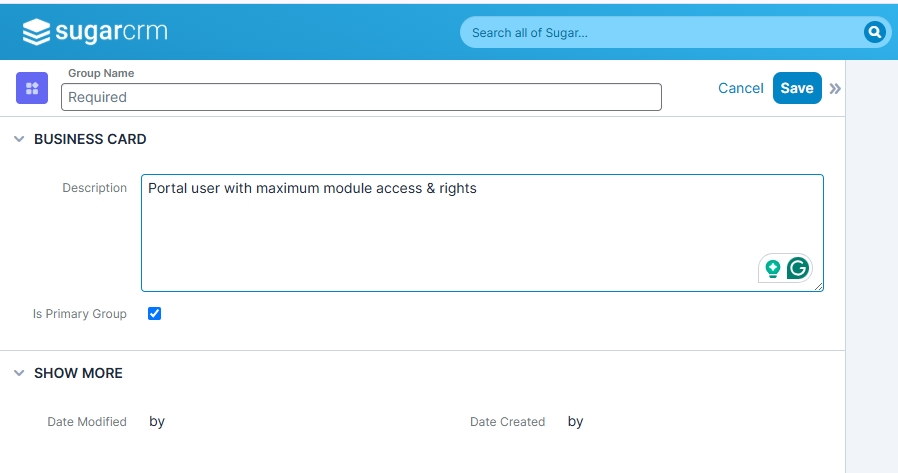Click the BUSINESS CARD section heading
898x473 pixels.
click(x=90, y=139)
